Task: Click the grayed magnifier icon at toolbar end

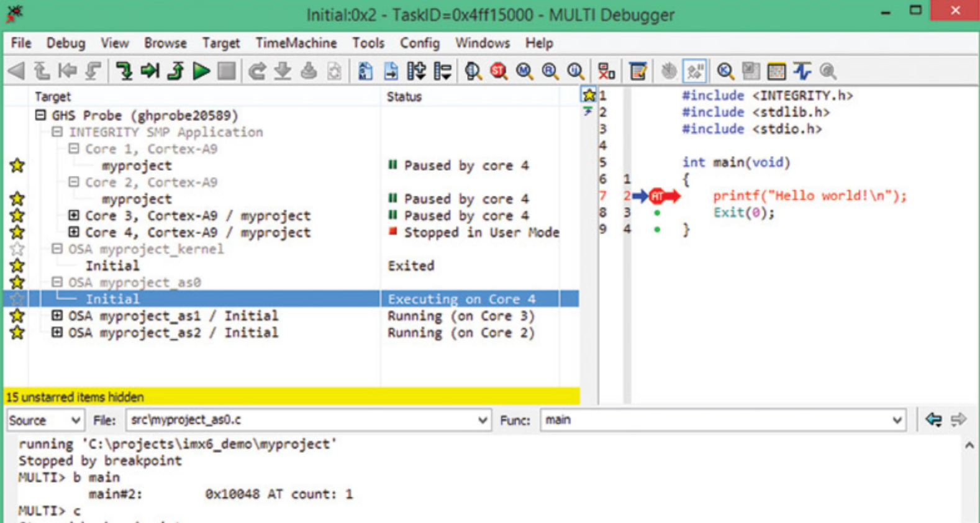Action: point(828,71)
